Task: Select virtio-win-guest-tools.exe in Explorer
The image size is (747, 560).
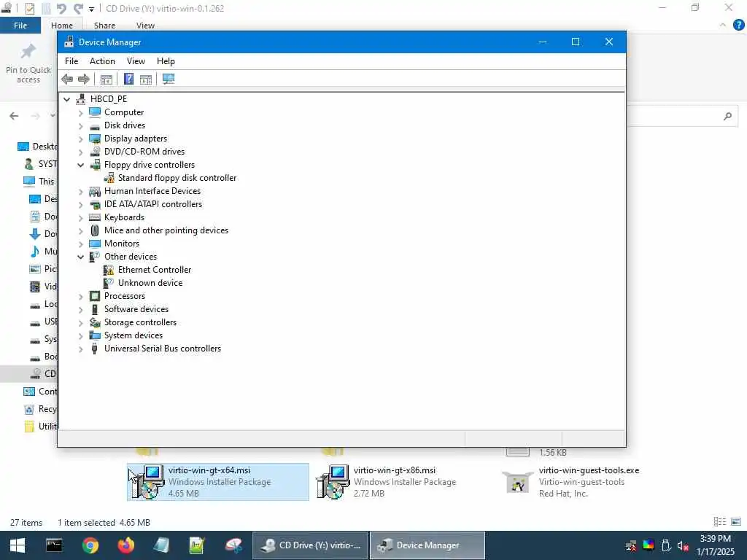Action: point(571,481)
